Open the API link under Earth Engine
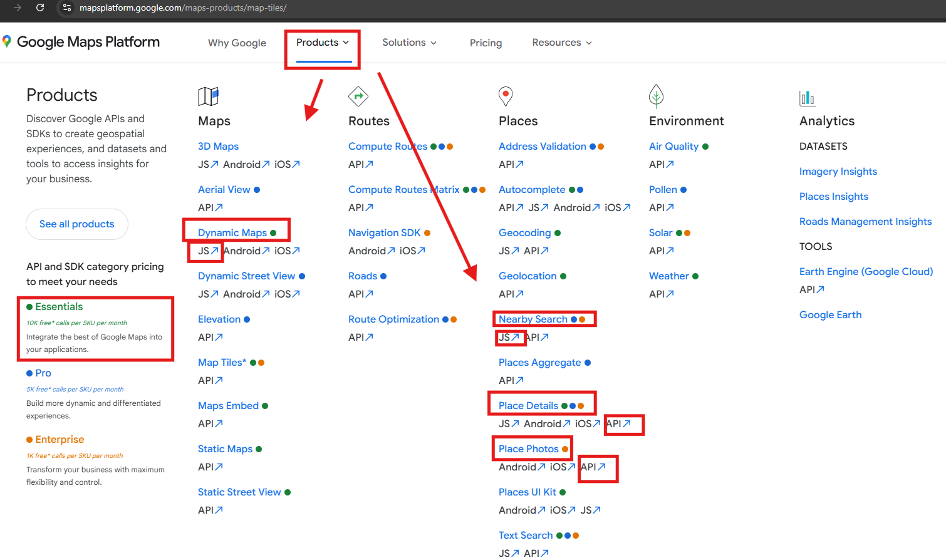 pyautogui.click(x=812, y=289)
